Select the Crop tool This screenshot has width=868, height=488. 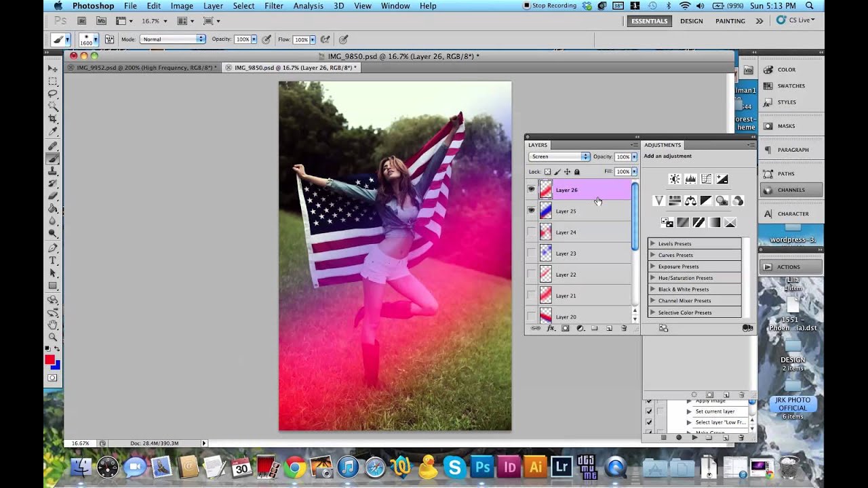53,119
